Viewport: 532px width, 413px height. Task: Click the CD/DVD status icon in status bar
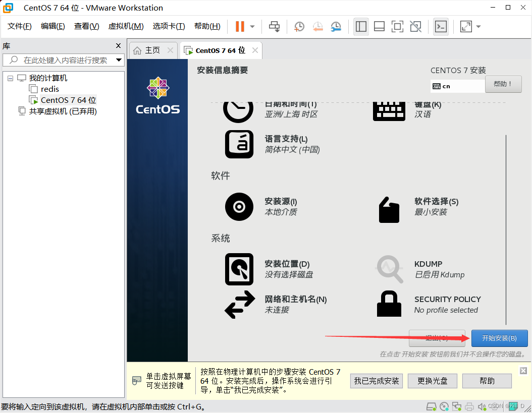(x=444, y=405)
